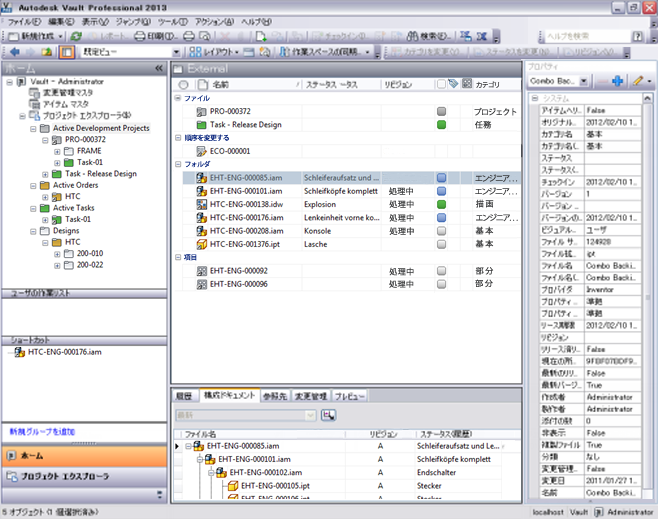Collapse navigation pane with double chevron
The image size is (658, 519).
159,68
